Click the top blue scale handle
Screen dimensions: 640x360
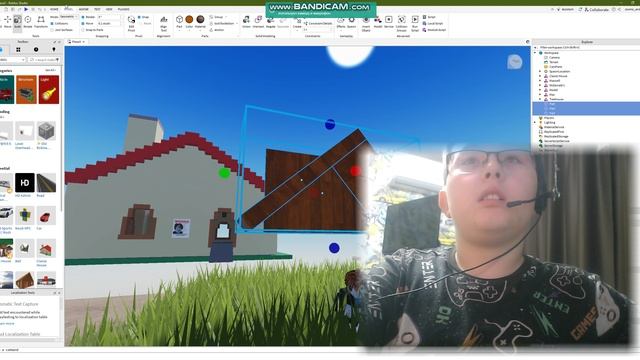coord(330,124)
